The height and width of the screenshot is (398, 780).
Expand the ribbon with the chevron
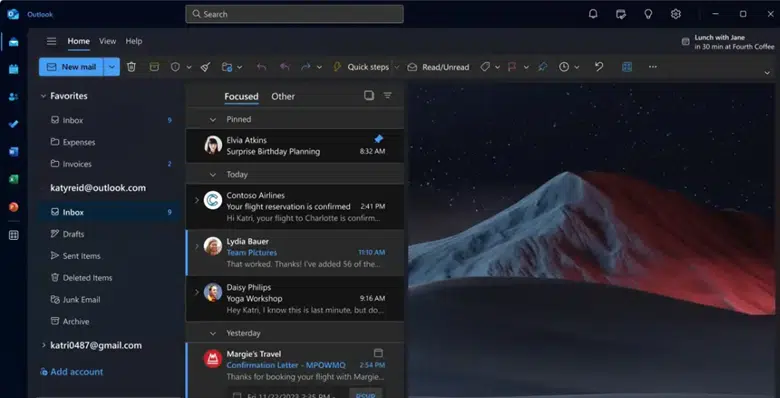coord(767,73)
